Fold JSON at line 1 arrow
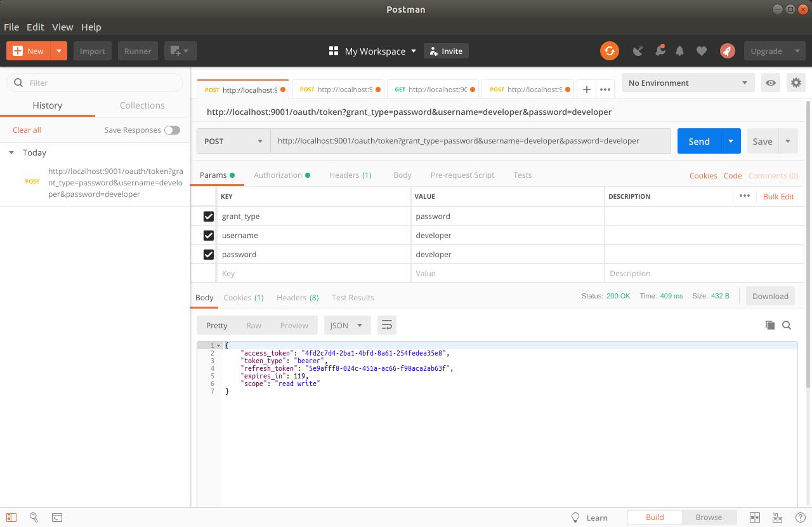 [219, 345]
